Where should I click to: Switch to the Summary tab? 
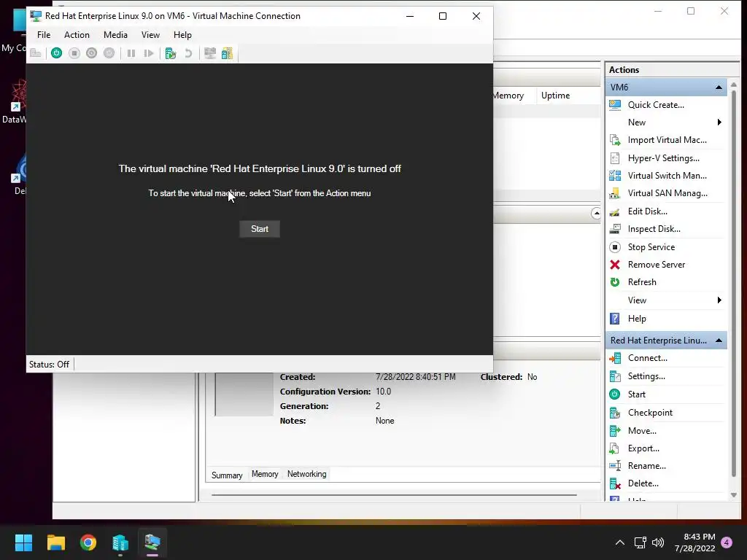227,475
